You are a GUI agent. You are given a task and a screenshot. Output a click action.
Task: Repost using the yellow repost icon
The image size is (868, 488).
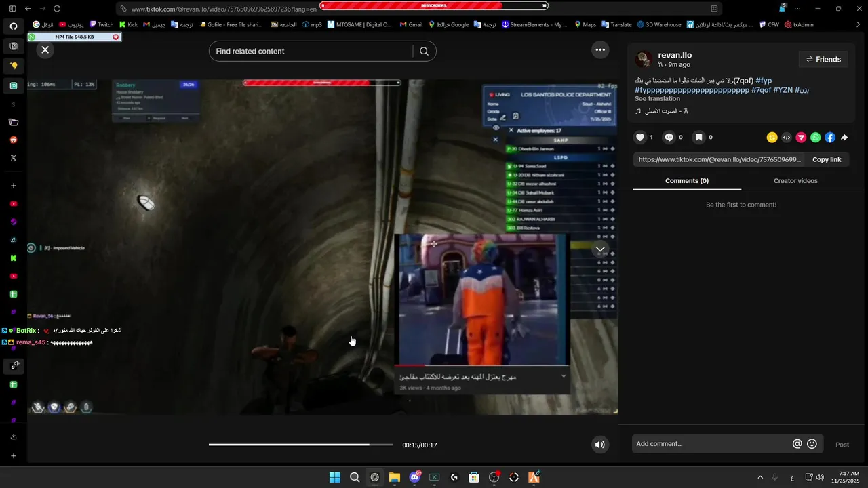pyautogui.click(x=772, y=138)
